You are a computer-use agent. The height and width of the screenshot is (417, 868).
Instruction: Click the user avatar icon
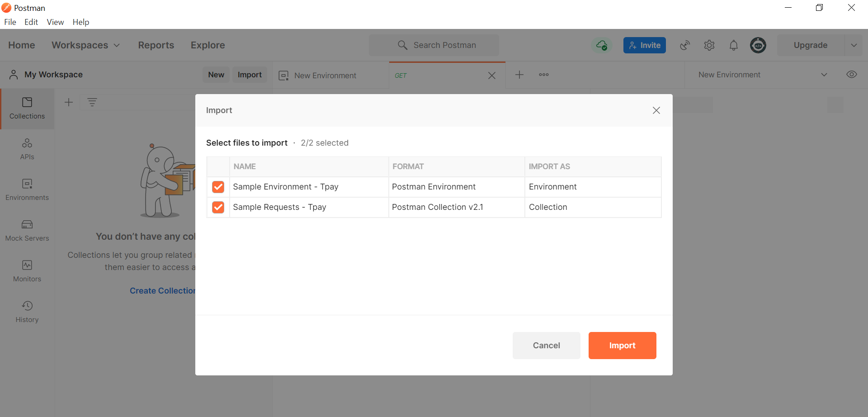758,45
